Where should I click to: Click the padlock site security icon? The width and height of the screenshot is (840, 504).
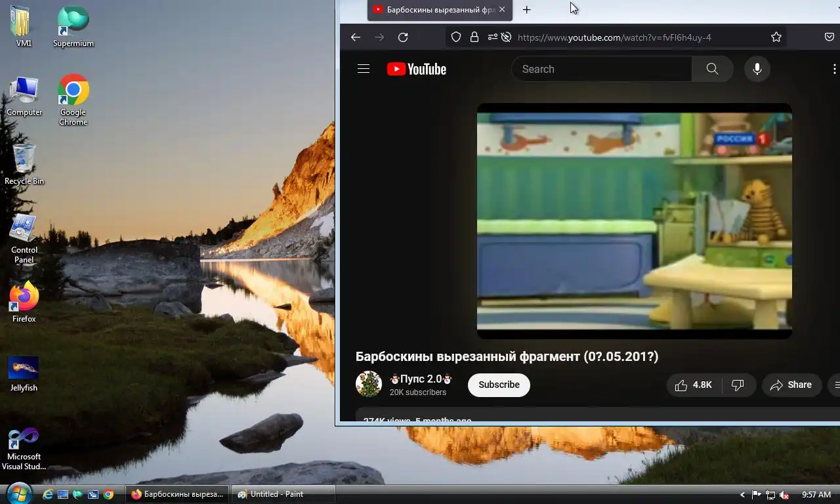(x=474, y=37)
